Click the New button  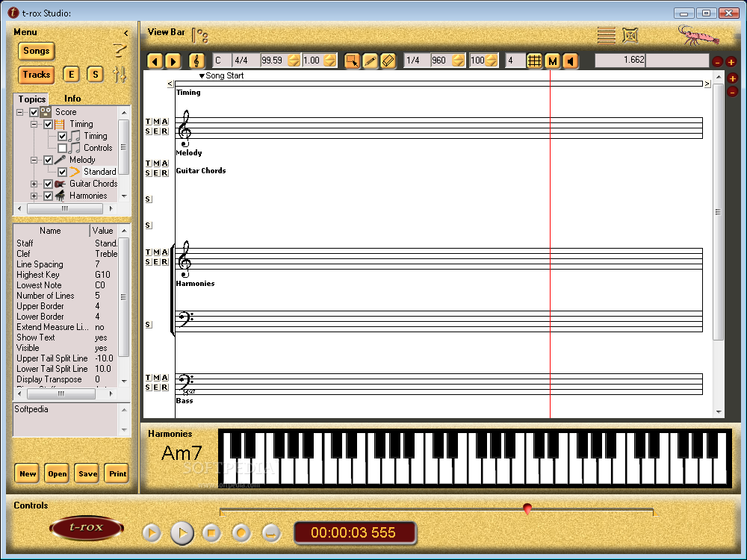click(27, 473)
